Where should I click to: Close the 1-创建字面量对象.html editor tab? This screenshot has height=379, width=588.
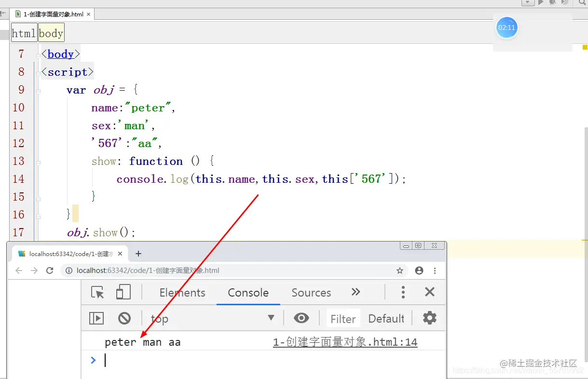[88, 14]
